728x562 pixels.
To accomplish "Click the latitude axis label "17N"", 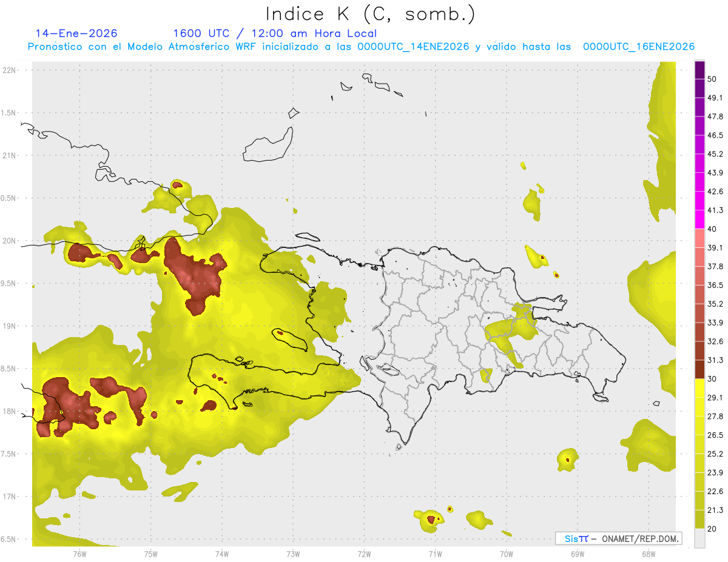I will tap(9, 497).
